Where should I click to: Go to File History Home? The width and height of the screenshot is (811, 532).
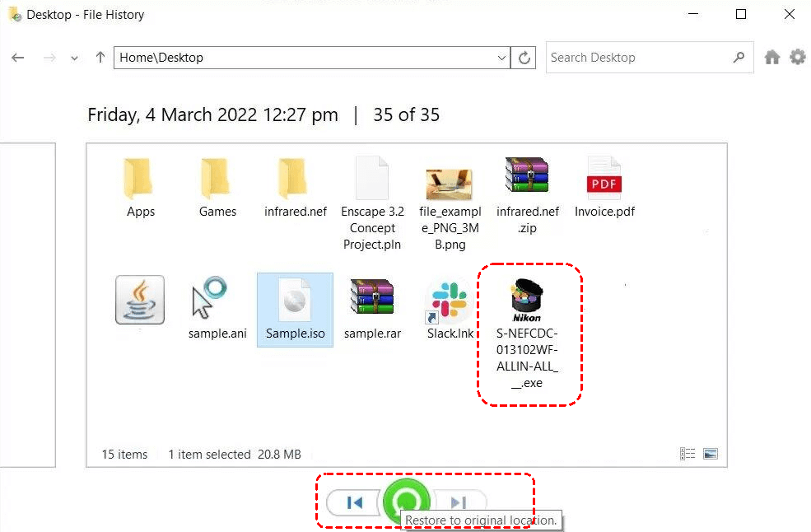(771, 57)
